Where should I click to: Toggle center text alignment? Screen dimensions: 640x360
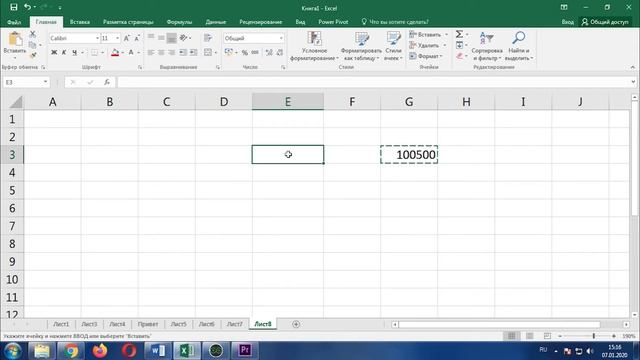pos(161,53)
